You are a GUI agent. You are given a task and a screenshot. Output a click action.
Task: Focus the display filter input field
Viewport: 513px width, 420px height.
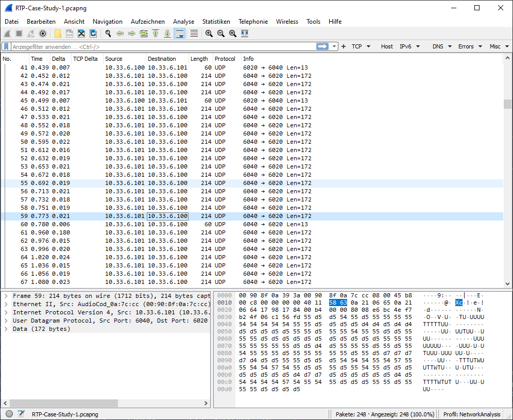tap(164, 46)
